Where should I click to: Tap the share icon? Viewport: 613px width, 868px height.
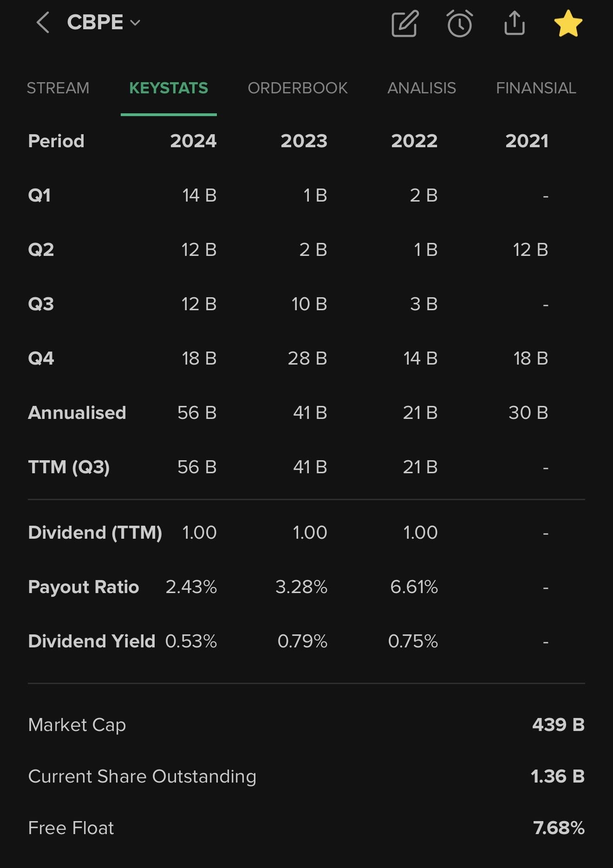tap(514, 23)
